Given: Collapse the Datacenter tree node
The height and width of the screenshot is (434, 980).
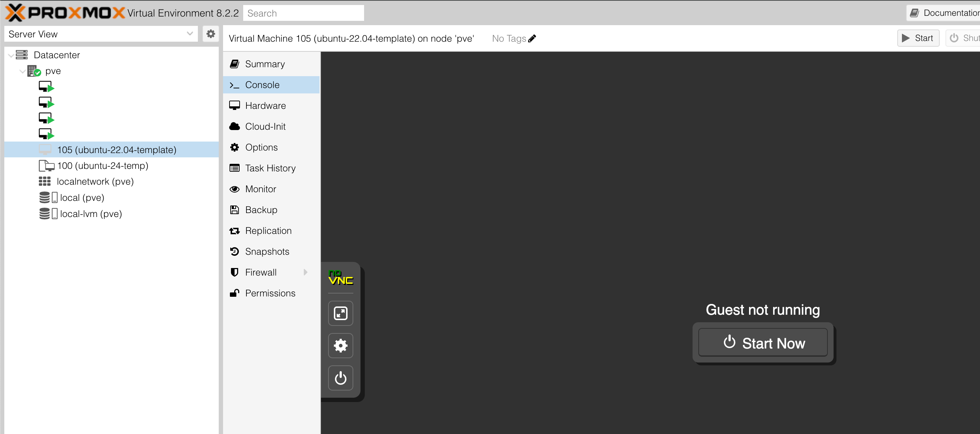Looking at the screenshot, I should (11, 55).
